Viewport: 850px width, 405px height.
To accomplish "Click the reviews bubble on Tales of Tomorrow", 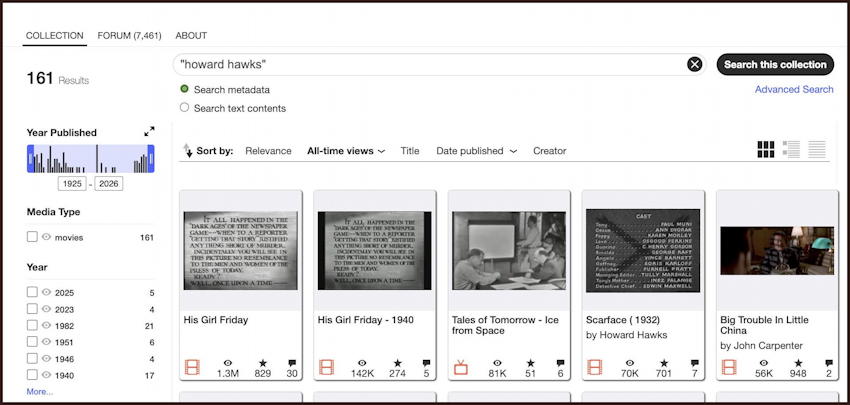I will [x=561, y=363].
